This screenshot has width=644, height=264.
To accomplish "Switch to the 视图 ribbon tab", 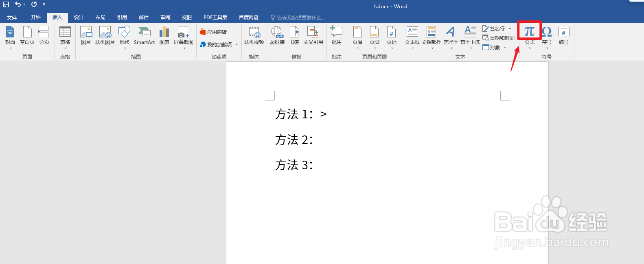I will click(187, 17).
